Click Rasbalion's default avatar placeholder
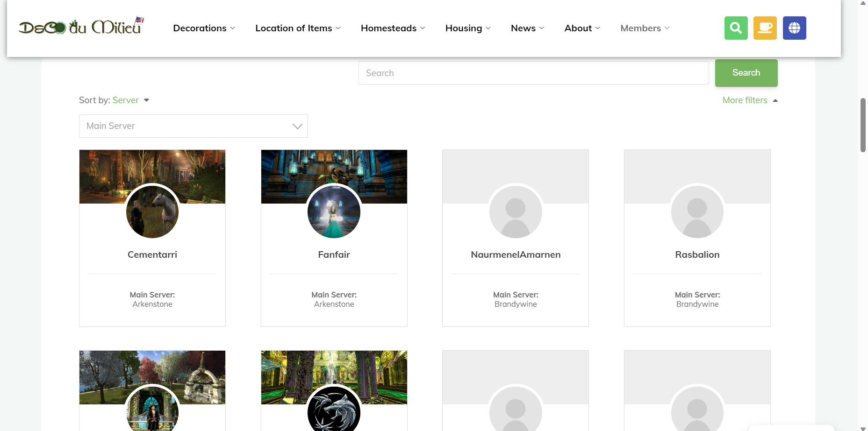Image resolution: width=868 pixels, height=431 pixels. [697, 212]
